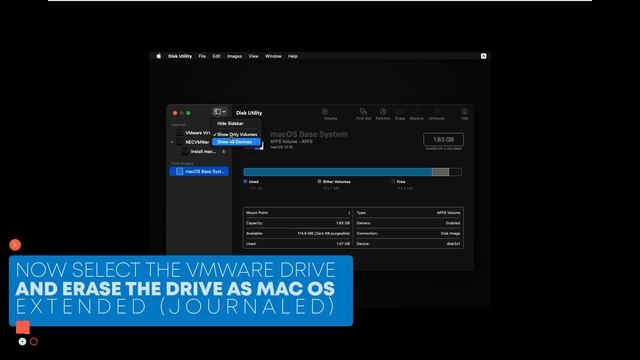Viewport: 640px width, 360px height.
Task: Click the Mount Point row
Action: tap(298, 213)
